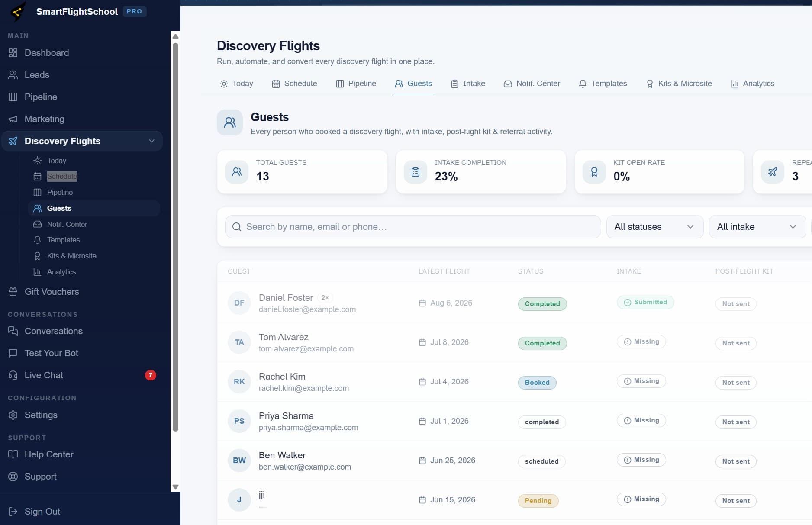Image resolution: width=812 pixels, height=525 pixels.
Task: Click the sidebar scrollbar up arrow
Action: coord(175,36)
